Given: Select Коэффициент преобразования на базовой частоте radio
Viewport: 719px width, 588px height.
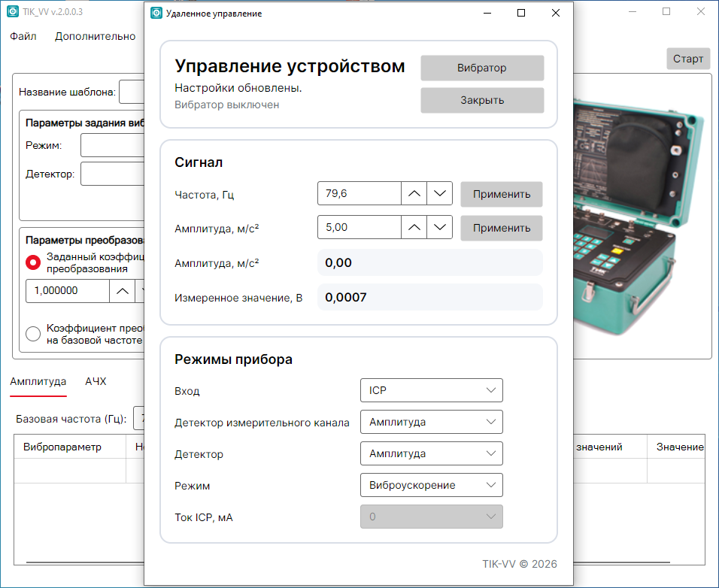Looking at the screenshot, I should pyautogui.click(x=33, y=334).
